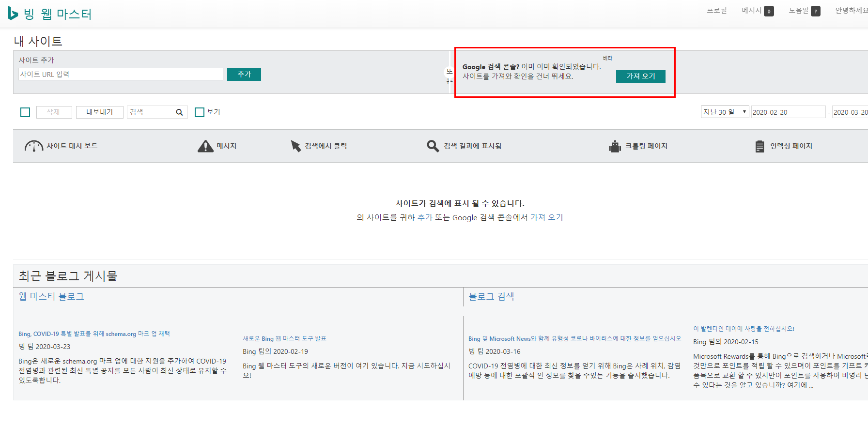Viewport: 868px width, 426px height.
Task: Open the help question mark badge
Action: tap(816, 11)
